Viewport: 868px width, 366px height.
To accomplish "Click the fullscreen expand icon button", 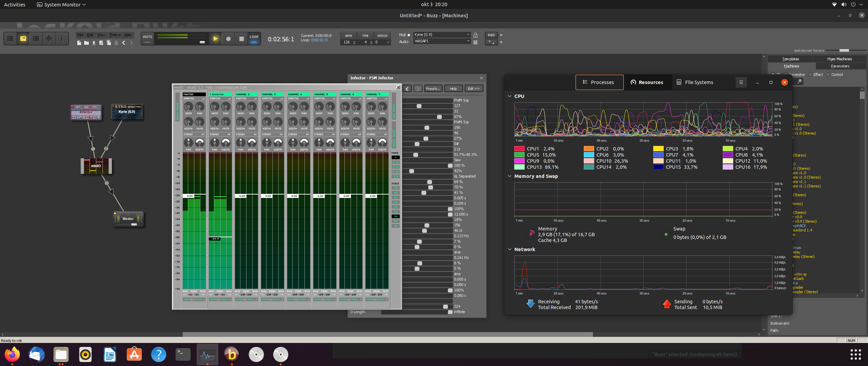I will (x=491, y=42).
